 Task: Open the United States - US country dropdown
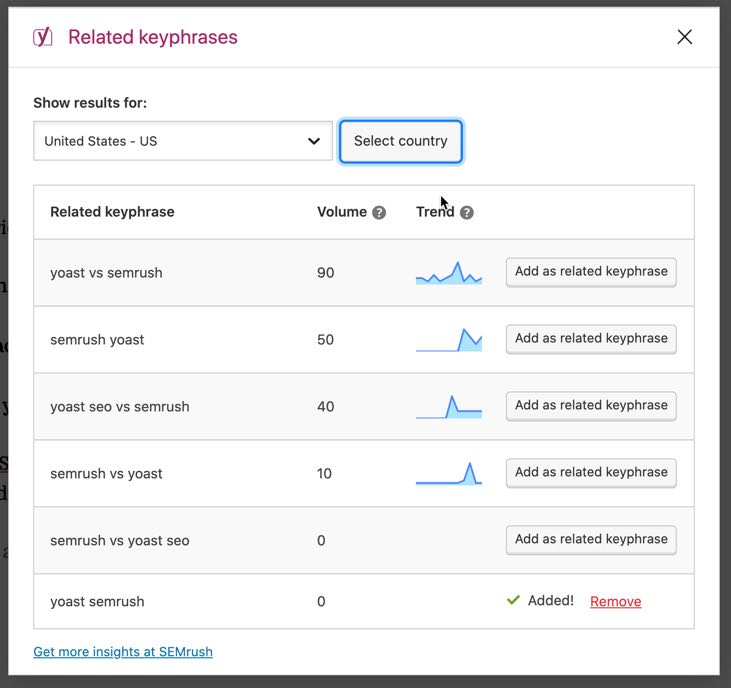pyautogui.click(x=183, y=141)
